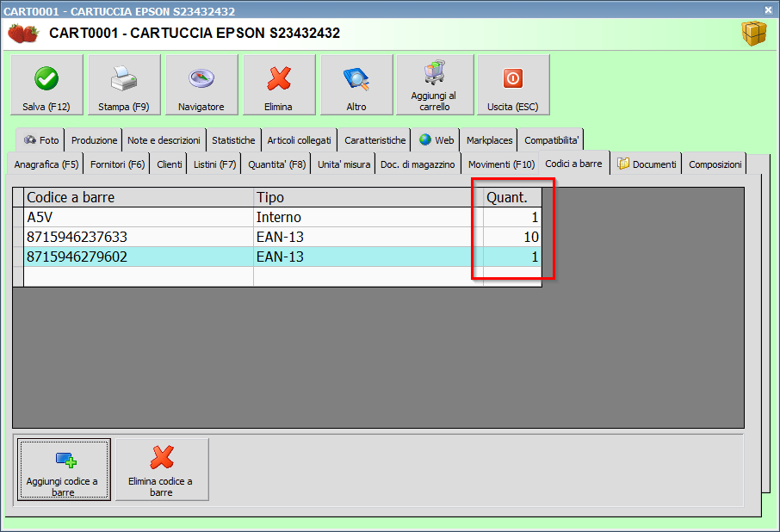
Task: Click quantity 10 cell
Action: click(x=512, y=238)
